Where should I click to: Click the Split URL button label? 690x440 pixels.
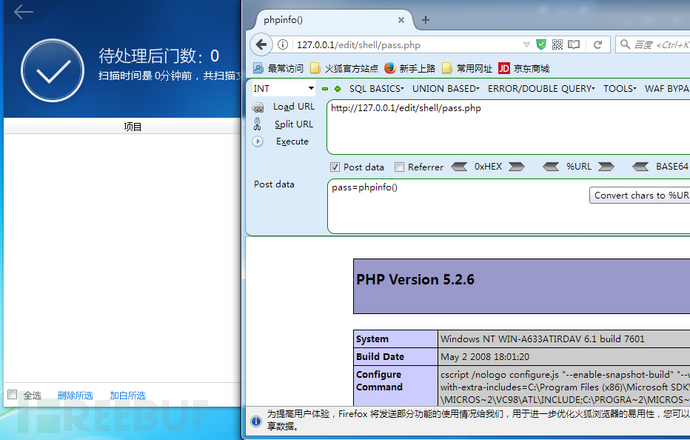[294, 125]
